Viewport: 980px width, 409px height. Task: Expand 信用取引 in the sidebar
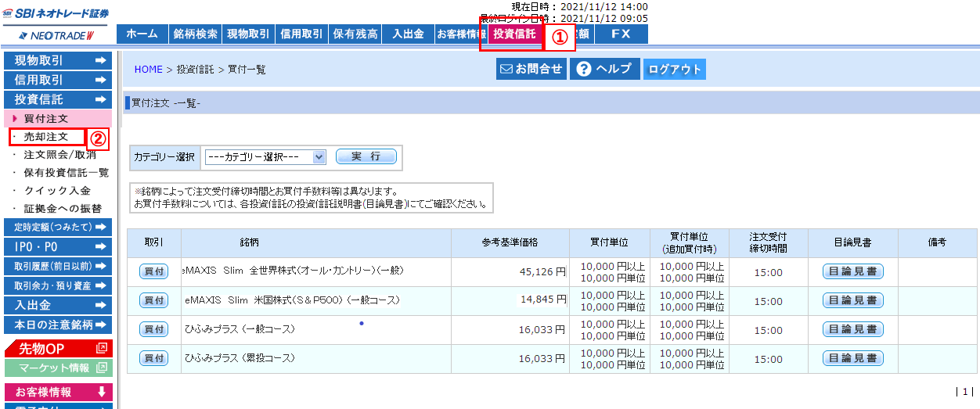coord(58,80)
